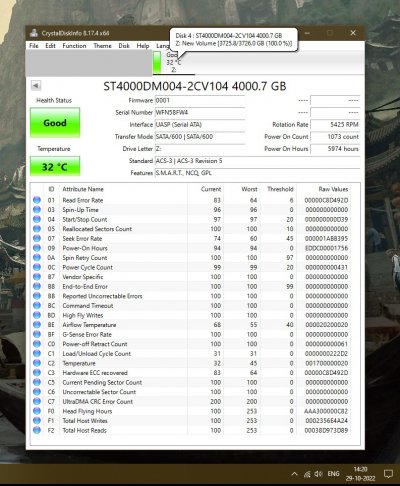Click the Current Pending Sector Count status icon

point(37,382)
